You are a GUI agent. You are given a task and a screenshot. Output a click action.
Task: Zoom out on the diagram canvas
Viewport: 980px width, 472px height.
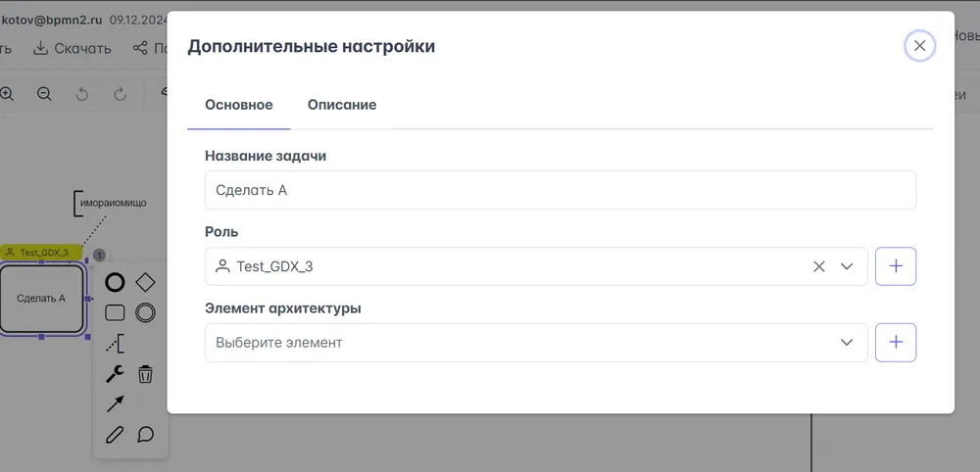click(44, 94)
